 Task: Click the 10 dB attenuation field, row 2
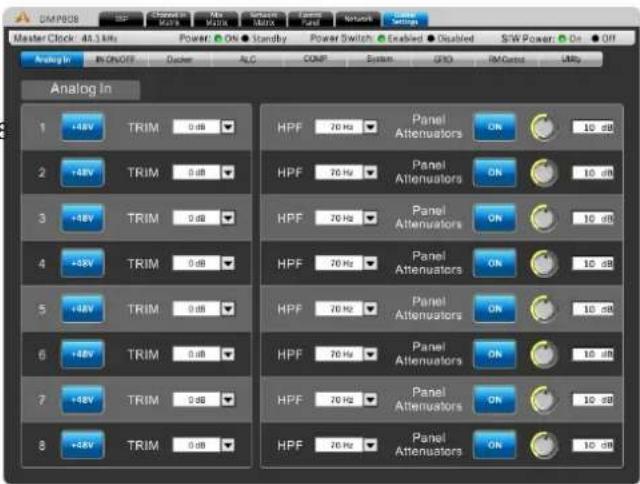coord(593,173)
